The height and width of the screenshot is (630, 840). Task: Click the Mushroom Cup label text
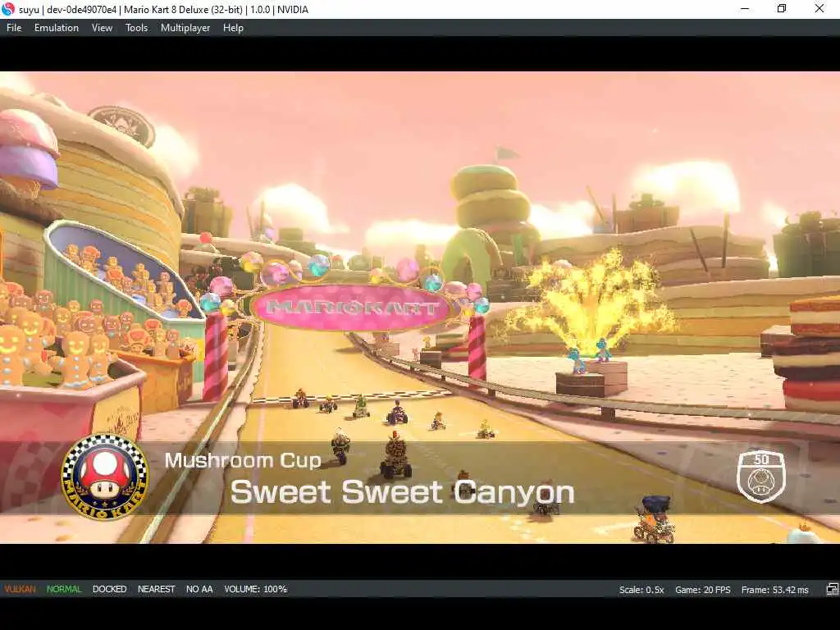(x=243, y=460)
